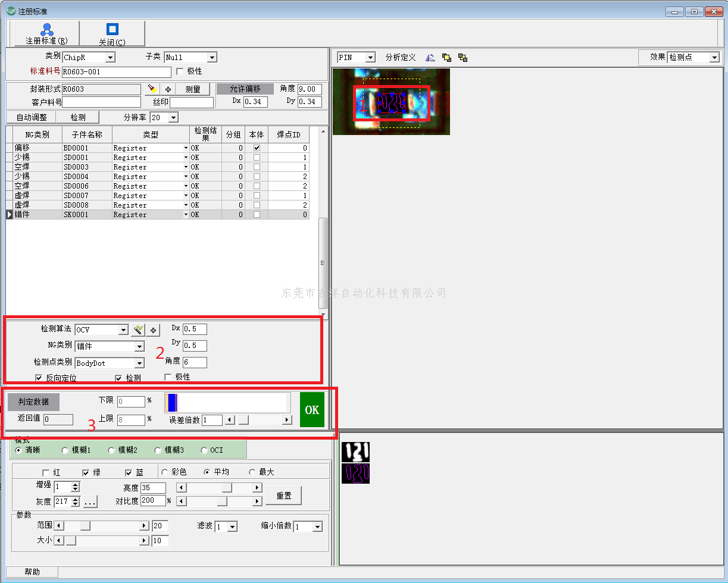Click the 判定数据 button
728x583 pixels.
pos(33,402)
